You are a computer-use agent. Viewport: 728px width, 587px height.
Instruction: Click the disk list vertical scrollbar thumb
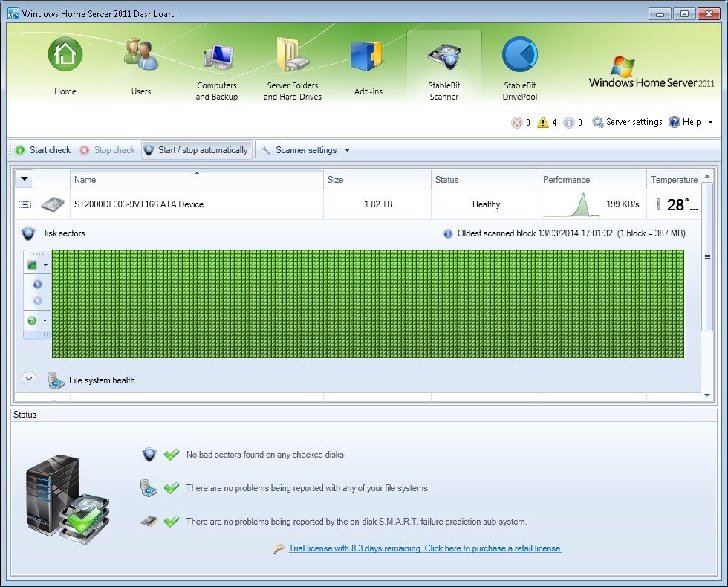706,257
